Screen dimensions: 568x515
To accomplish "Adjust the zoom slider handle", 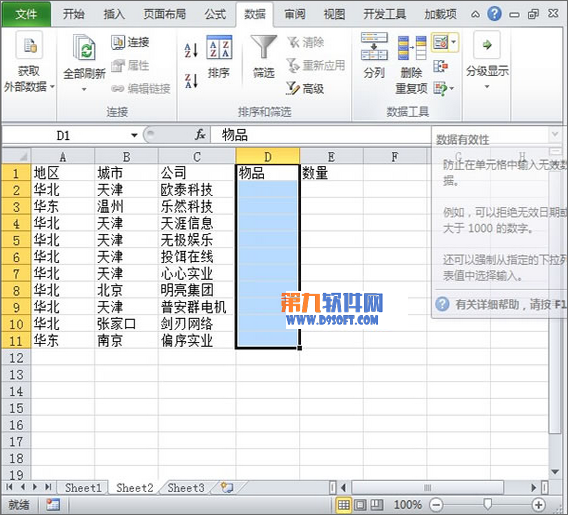I will tap(488, 504).
